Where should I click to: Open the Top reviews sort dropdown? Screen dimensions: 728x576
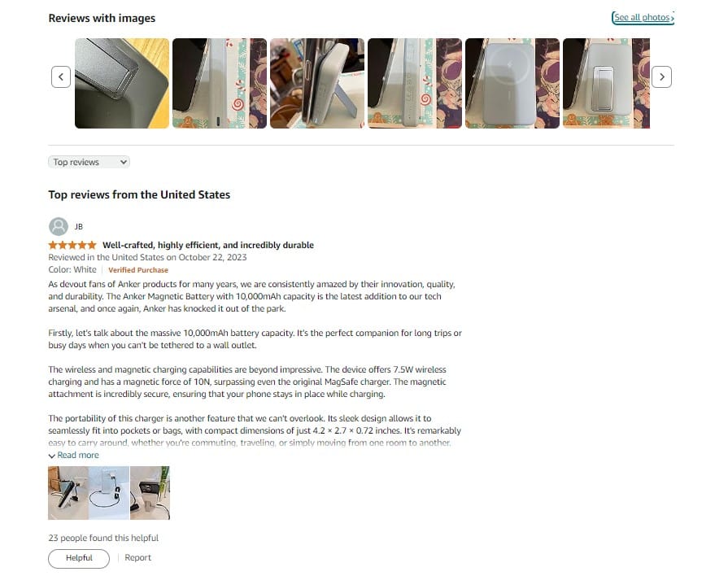89,162
